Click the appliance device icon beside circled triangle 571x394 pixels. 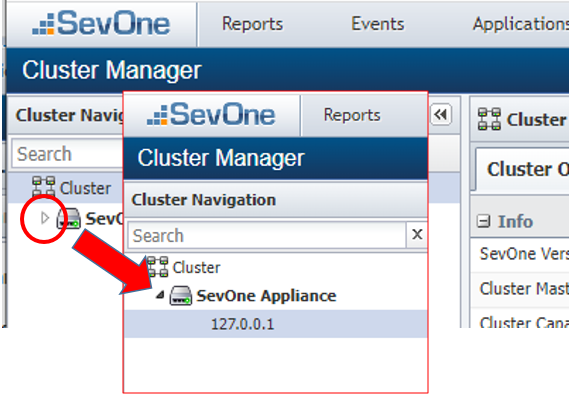tap(68, 218)
